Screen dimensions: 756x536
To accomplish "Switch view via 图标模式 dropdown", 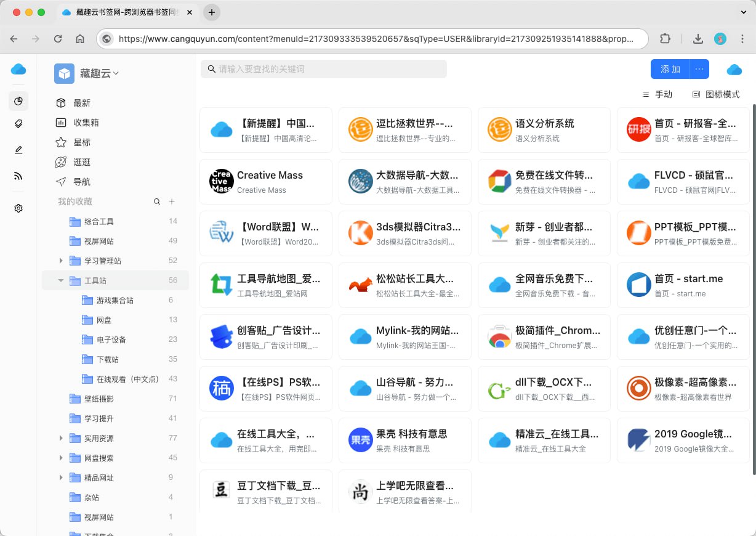I will click(x=716, y=94).
